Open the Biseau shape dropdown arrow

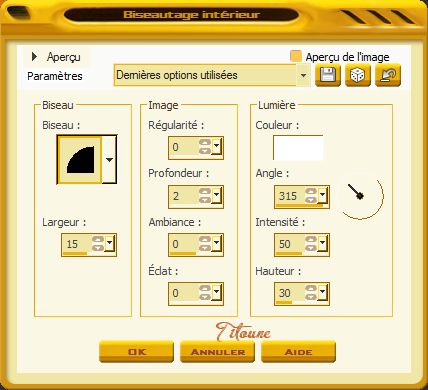point(109,160)
